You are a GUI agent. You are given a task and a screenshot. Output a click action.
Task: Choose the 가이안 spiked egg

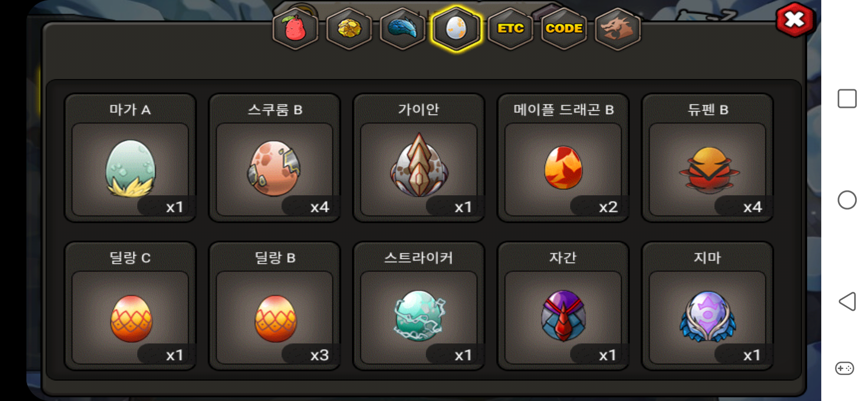(x=419, y=158)
